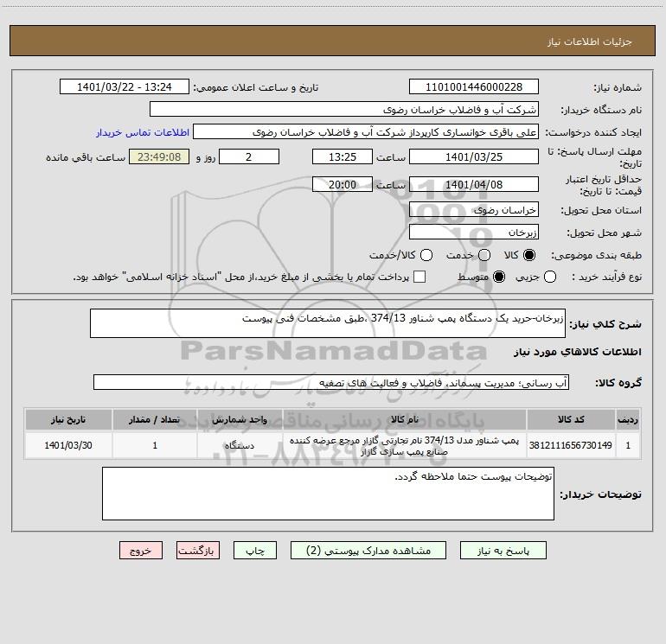The height and width of the screenshot is (644, 666).
Task: Toggle the اسناد خزانه اسلامی payment checkbox
Action: pos(419,277)
